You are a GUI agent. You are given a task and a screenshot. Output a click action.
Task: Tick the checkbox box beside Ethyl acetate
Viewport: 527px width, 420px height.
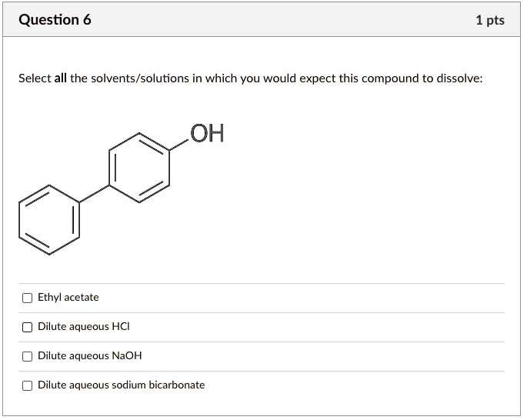click(x=27, y=298)
